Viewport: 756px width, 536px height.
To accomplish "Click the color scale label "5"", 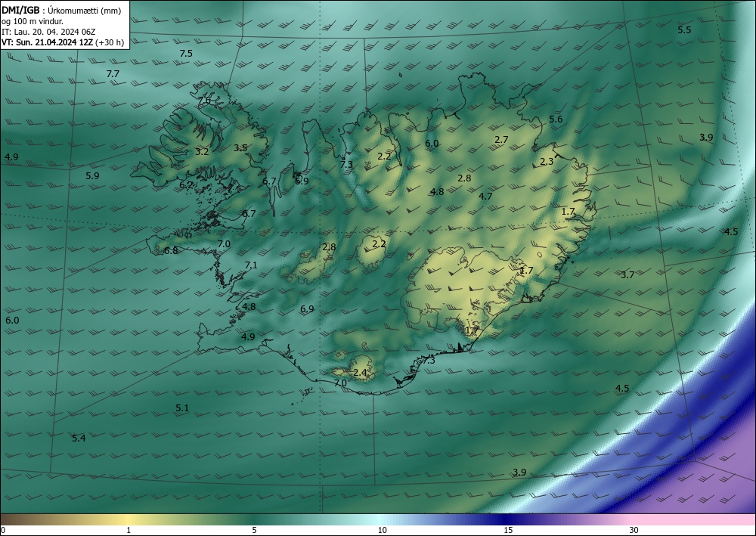I will 254,530.
